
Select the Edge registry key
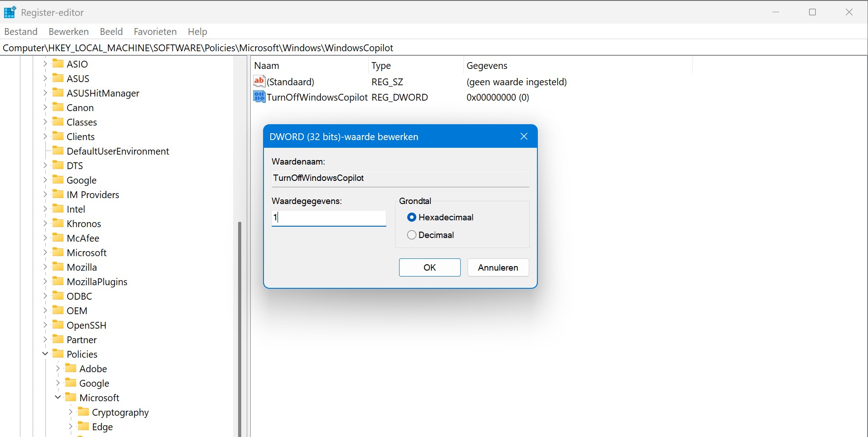coord(102,427)
